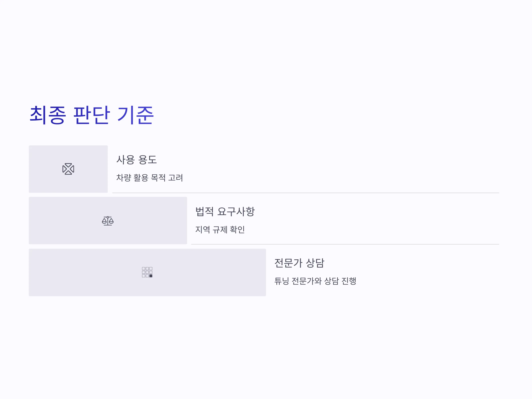Click the divider line under 차량 활용 목적 고려
The height and width of the screenshot is (399, 532).
pyautogui.click(x=305, y=193)
